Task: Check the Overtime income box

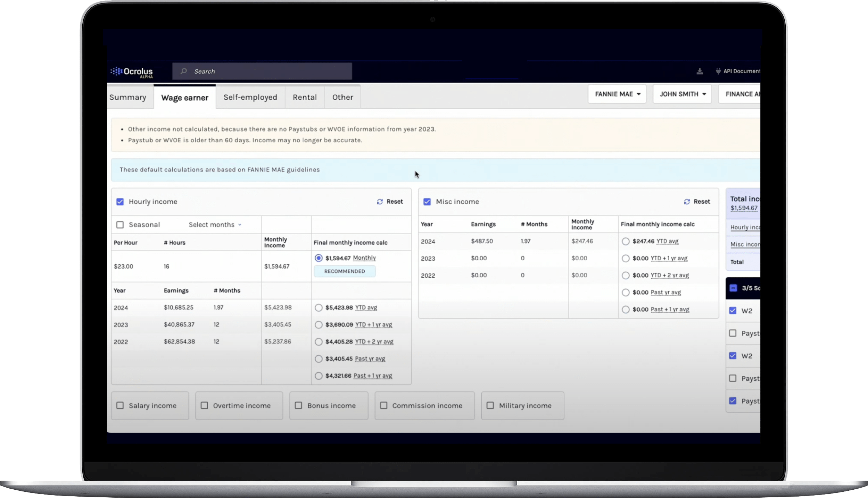Action: 204,405
